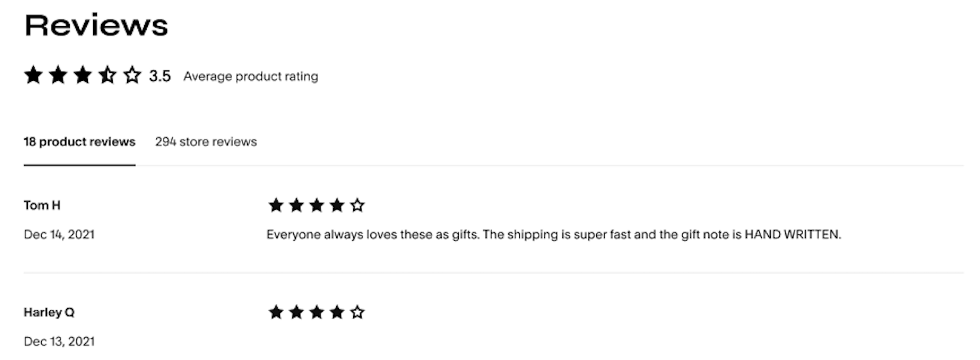Click reviewer name Tom H
This screenshot has width=980, height=360.
42,205
